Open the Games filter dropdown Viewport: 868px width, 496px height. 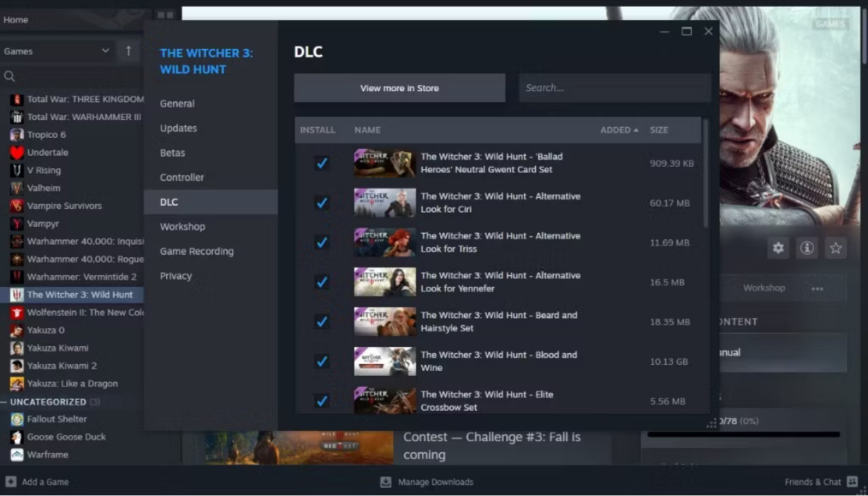(x=56, y=51)
